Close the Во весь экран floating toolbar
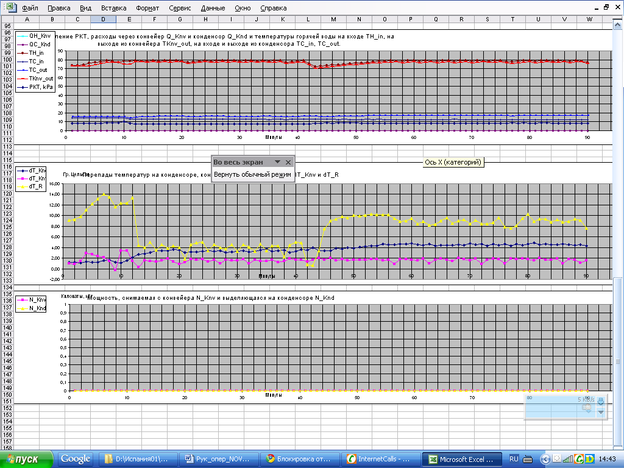 pyautogui.click(x=288, y=162)
